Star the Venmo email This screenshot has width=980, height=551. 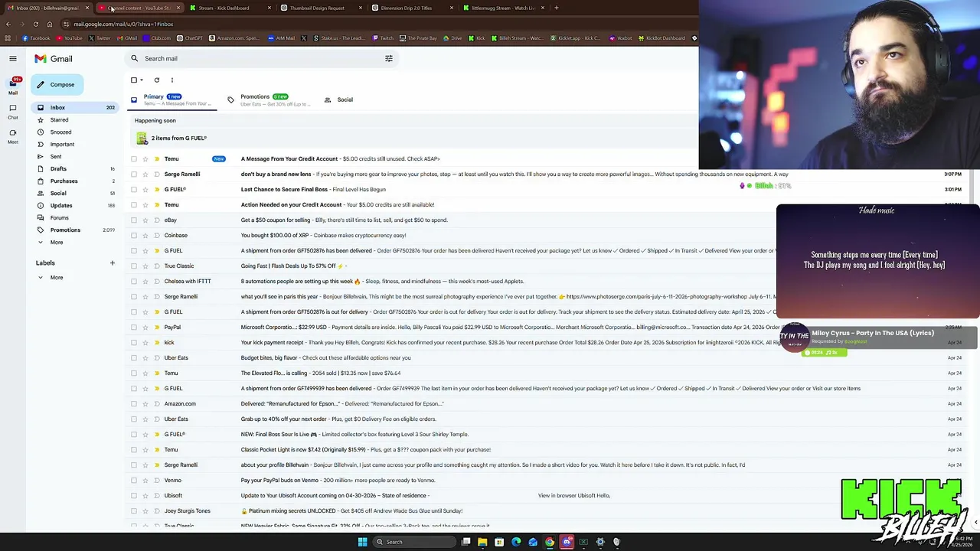(x=145, y=481)
